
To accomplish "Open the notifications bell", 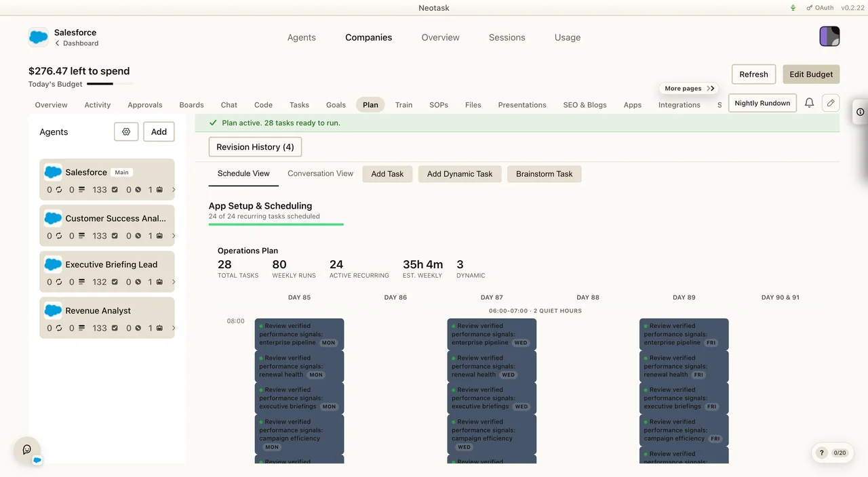I will 809,103.
